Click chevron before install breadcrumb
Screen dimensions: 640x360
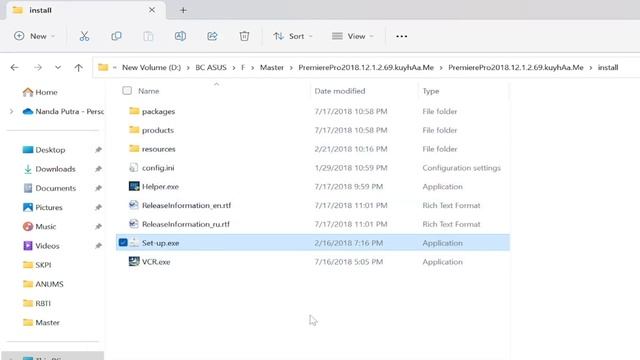point(591,68)
